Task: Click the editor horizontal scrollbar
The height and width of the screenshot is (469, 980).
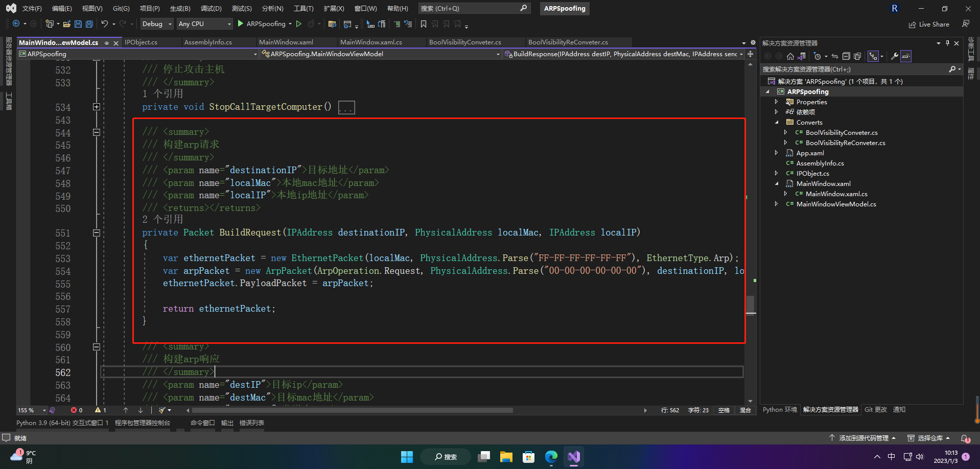Action: (x=353, y=410)
